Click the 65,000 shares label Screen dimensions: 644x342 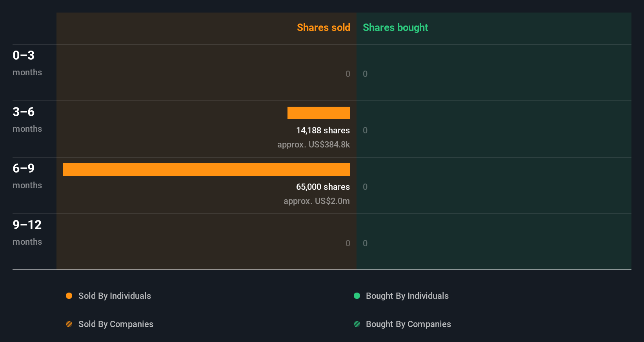coord(323,187)
